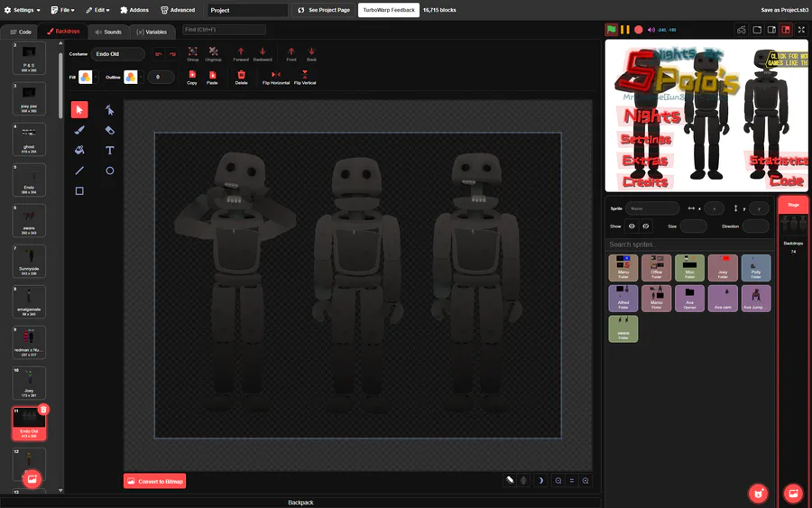Select the Reshape tool

tap(109, 110)
